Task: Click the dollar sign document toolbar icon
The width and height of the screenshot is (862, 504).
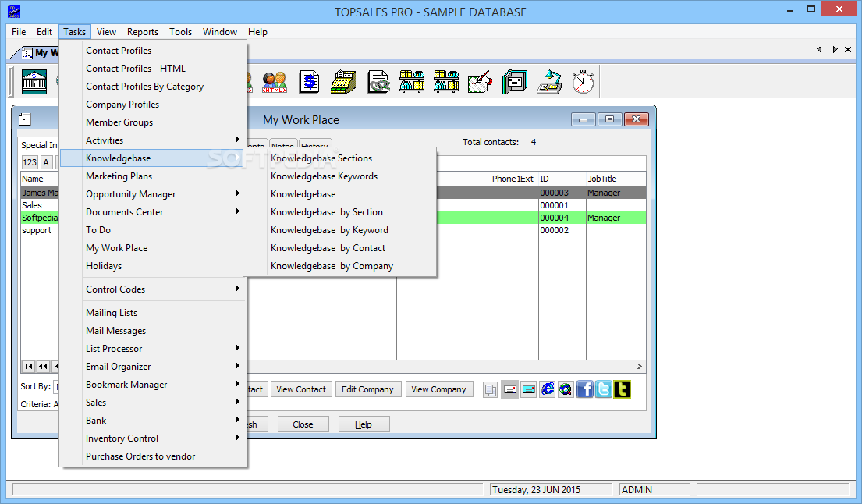Action: [x=310, y=82]
